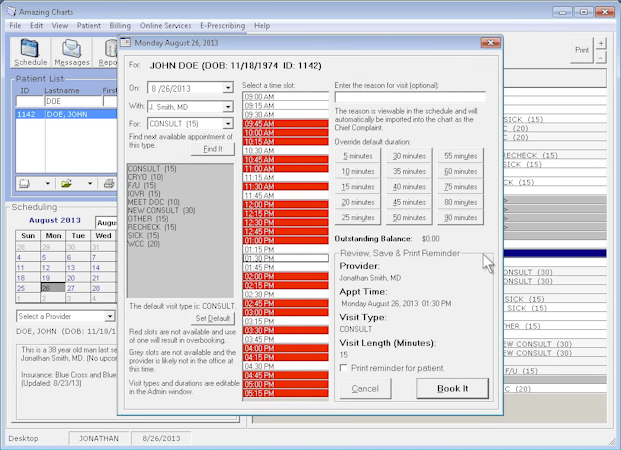Enable Print reminder for patient checkbox

[343, 368]
